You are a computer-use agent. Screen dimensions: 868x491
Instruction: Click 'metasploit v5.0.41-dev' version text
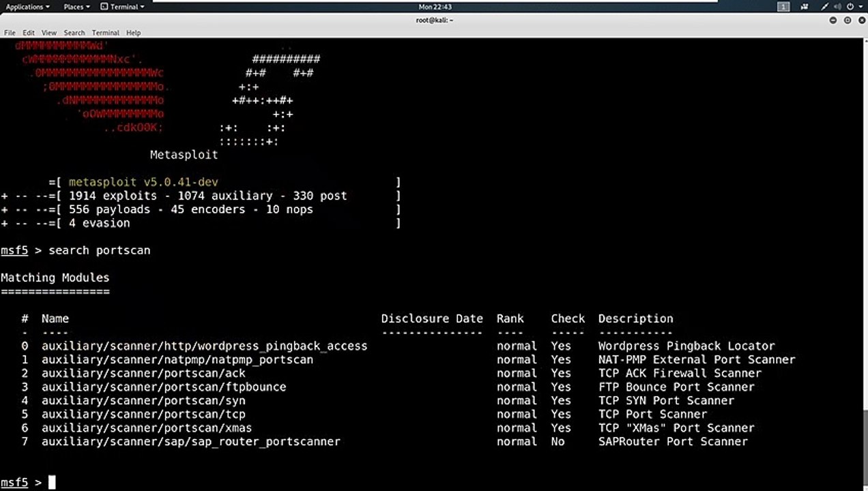tap(143, 182)
